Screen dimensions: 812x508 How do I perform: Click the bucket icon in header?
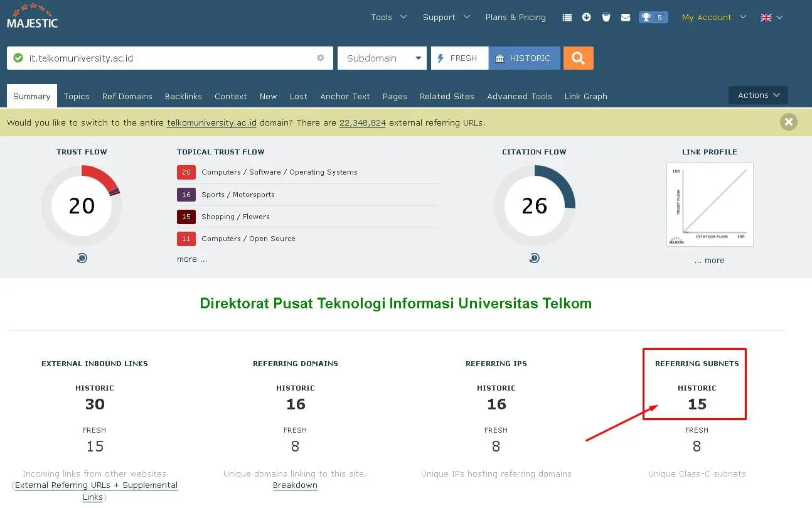(606, 18)
